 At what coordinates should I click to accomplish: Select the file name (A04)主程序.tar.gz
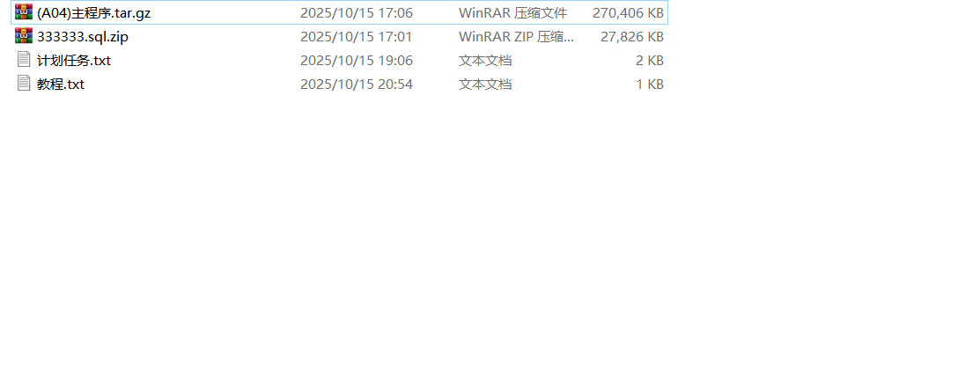(93, 13)
